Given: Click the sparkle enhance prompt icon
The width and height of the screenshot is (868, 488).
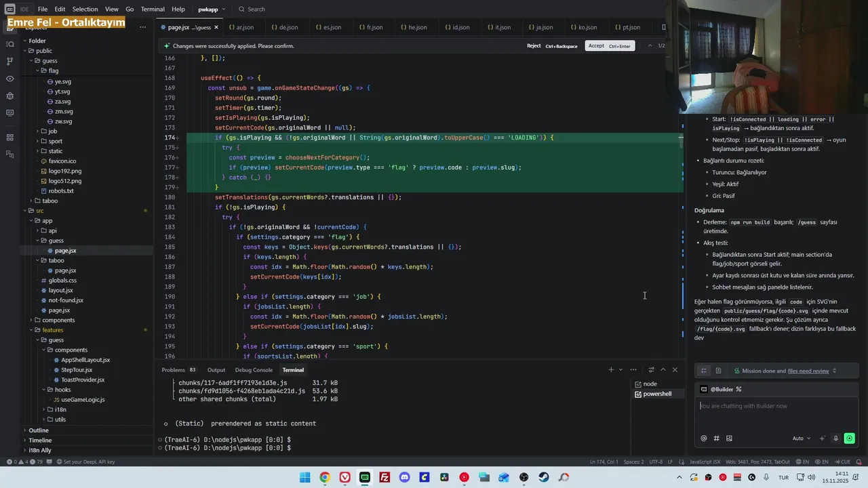Looking at the screenshot, I should pyautogui.click(x=823, y=439).
